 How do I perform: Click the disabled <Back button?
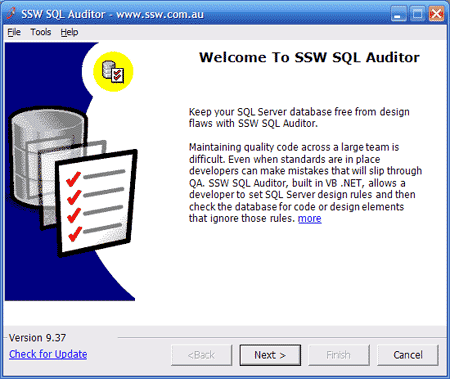[201, 355]
